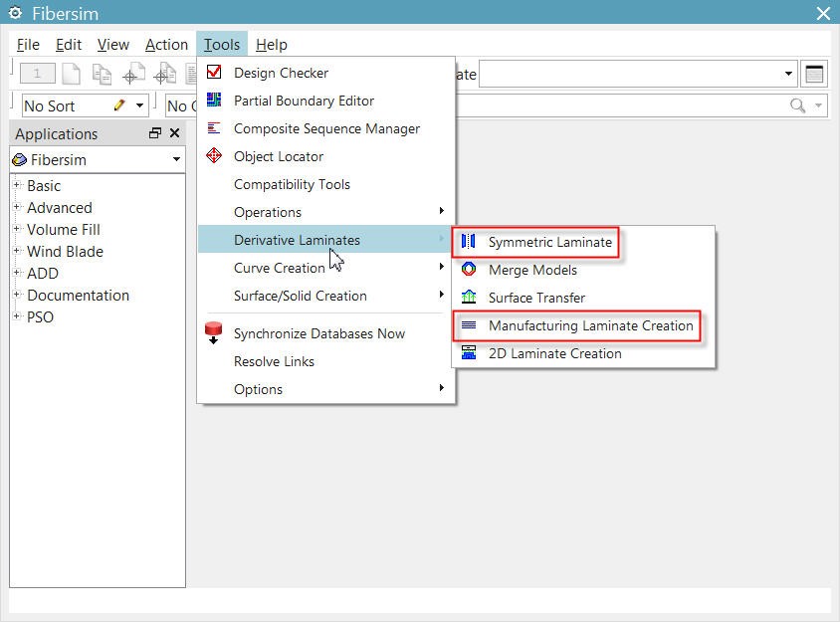Open the Action menu
The image size is (840, 622).
point(166,45)
